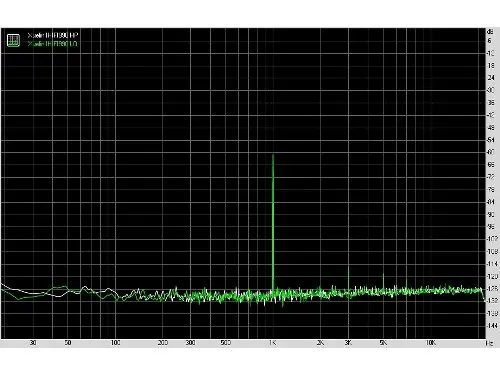Click the small harmonic spike at 5K

[383, 276]
